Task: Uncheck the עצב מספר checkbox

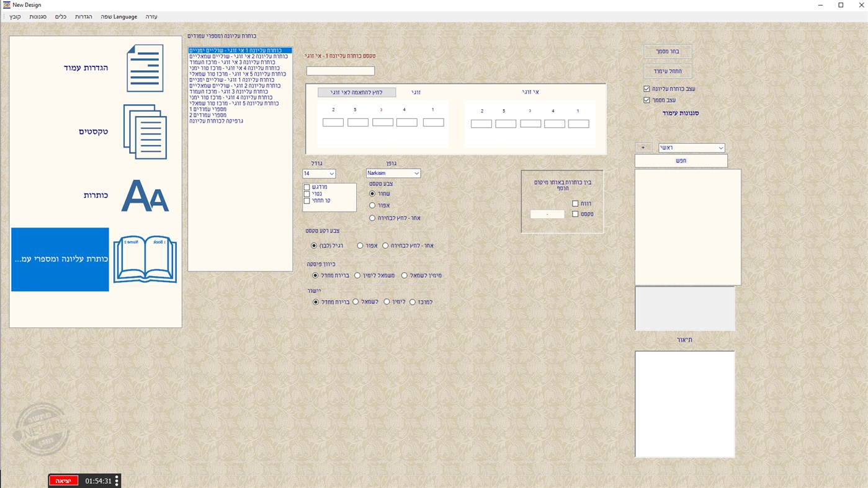Action: click(x=645, y=99)
